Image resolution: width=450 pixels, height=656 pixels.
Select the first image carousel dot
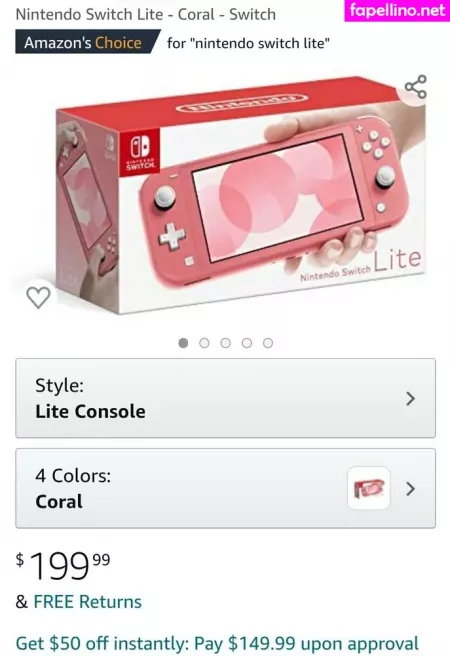click(183, 343)
